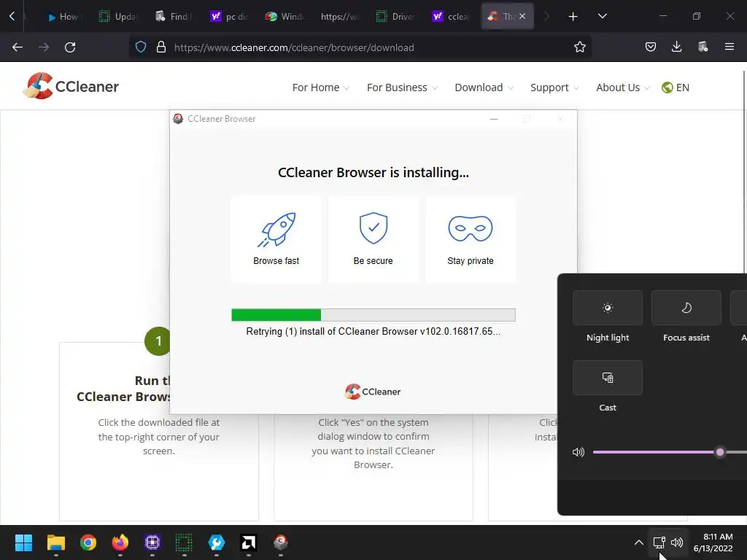Switch to the Upda tab
This screenshot has width=747, height=560.
coord(118,17)
